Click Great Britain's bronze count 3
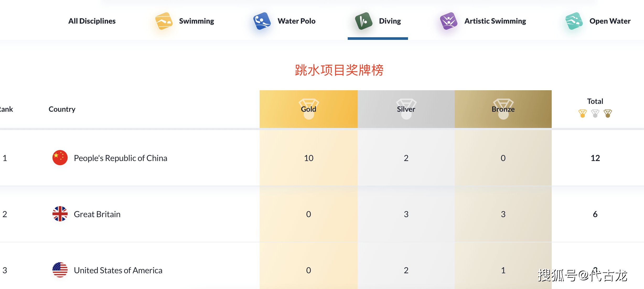 pyautogui.click(x=503, y=214)
